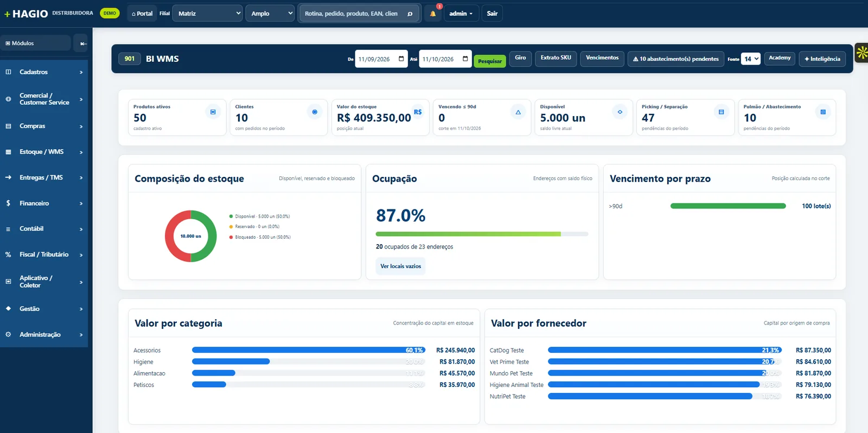The image size is (868, 433).
Task: Open the Entregas / TMS module
Action: [x=44, y=177]
